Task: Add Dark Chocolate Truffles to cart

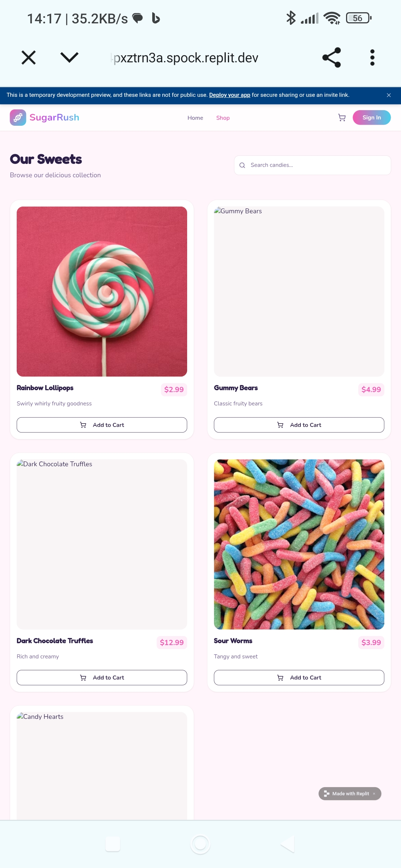Action: tap(102, 678)
